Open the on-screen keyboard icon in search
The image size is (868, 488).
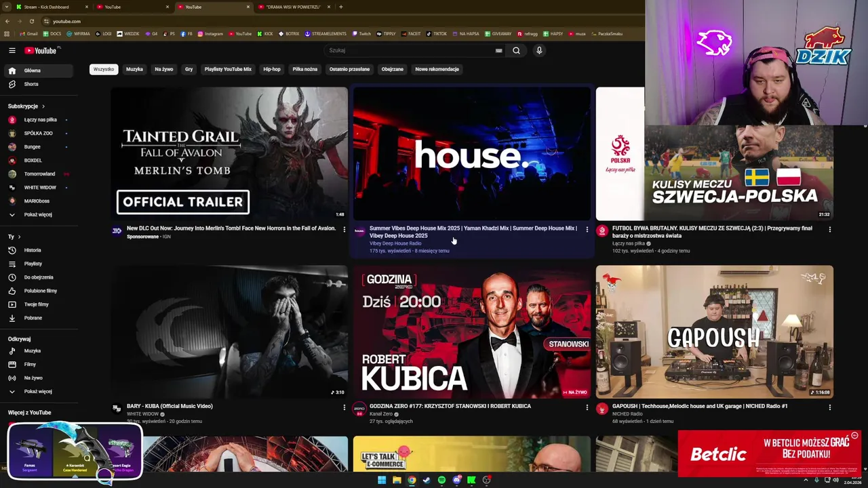499,50
